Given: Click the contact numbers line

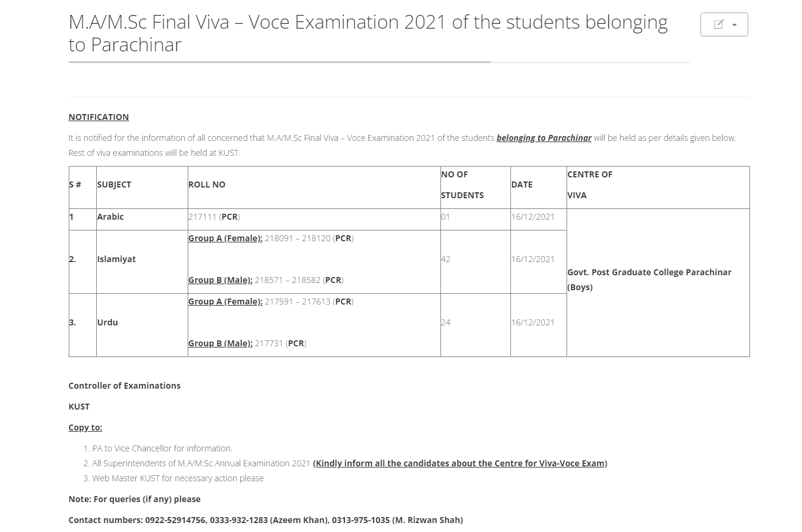Looking at the screenshot, I should (265, 520).
